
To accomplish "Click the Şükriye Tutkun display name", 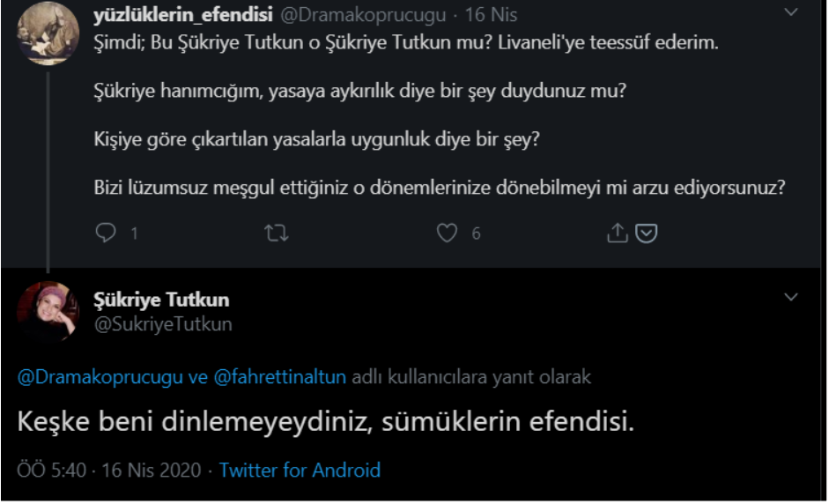I will [161, 300].
